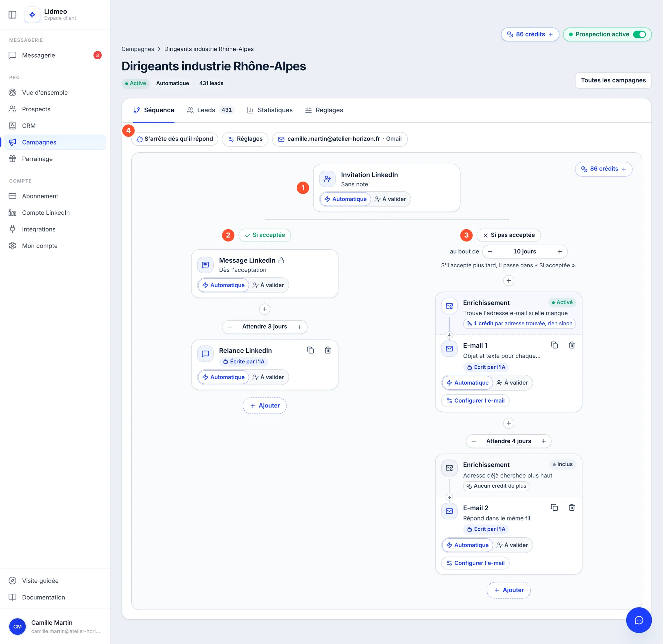Open the S'arrête dès qu'il répond option

pyautogui.click(x=175, y=139)
